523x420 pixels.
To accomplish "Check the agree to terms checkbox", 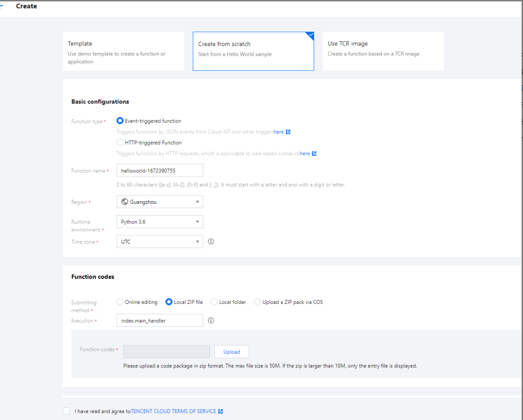I will tap(66, 411).
